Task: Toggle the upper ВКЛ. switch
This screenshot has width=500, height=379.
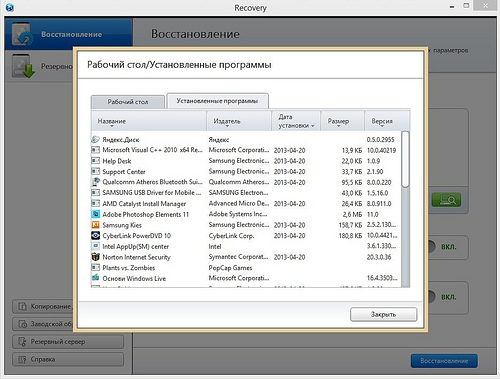Action: coord(431,247)
